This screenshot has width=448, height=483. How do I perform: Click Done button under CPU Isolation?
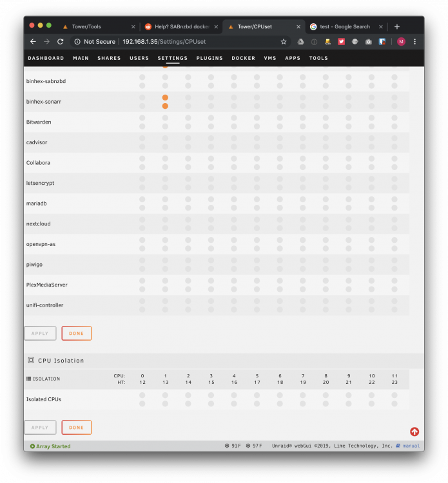[77, 428]
